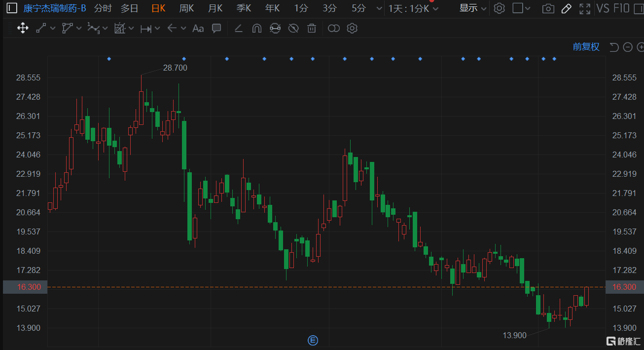Click the first blue diamond event marker
This screenshot has height=350, width=644.
point(109,59)
